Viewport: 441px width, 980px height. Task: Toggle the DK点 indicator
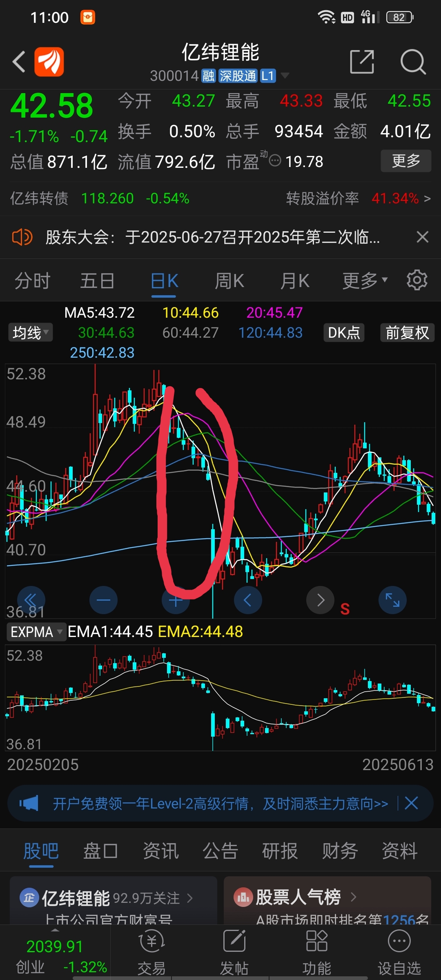coord(344,332)
